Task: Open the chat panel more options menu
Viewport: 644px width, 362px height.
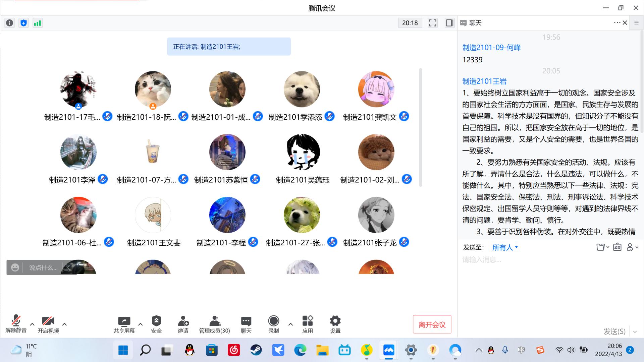Action: [617, 23]
